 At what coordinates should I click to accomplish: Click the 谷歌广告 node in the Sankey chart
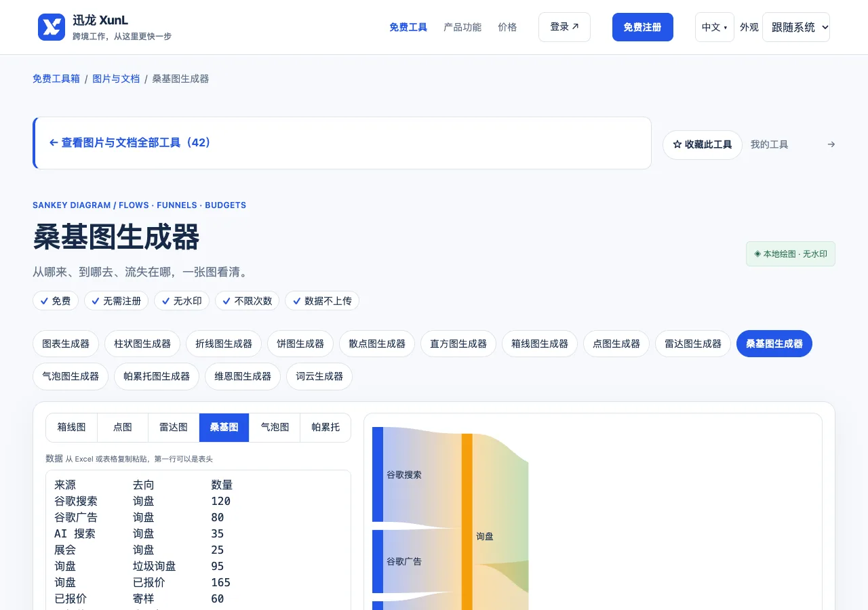click(x=378, y=561)
